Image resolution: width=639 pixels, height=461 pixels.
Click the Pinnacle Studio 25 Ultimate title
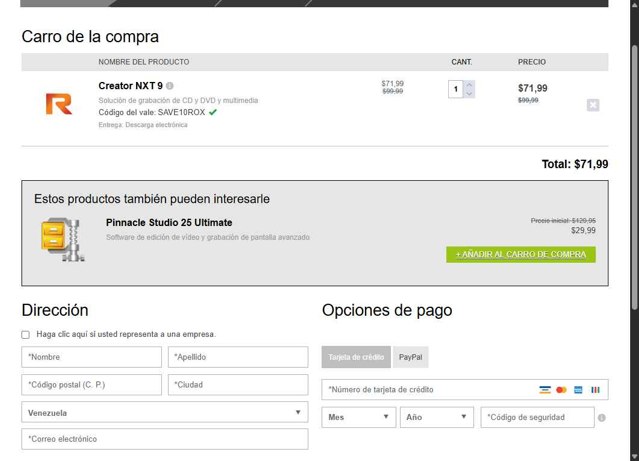pos(169,223)
